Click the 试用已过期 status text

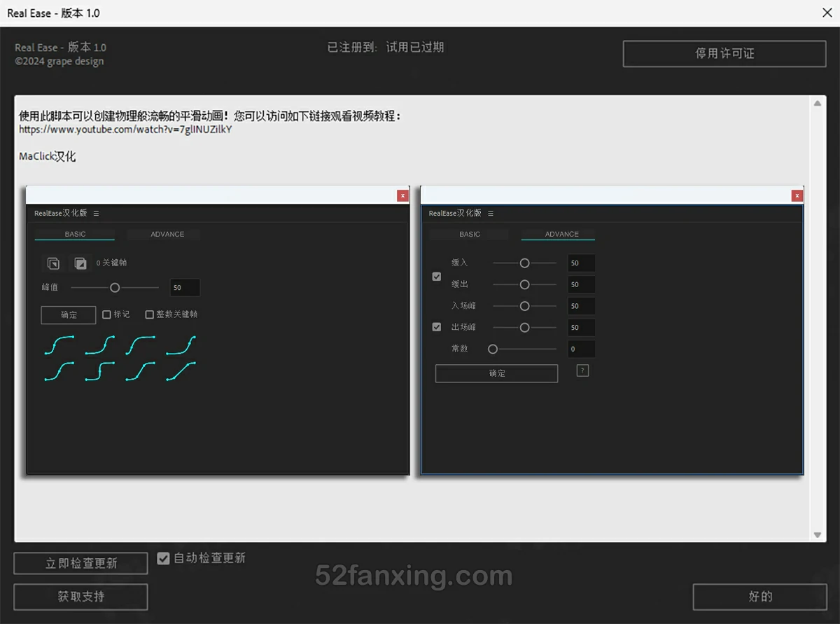click(x=415, y=47)
